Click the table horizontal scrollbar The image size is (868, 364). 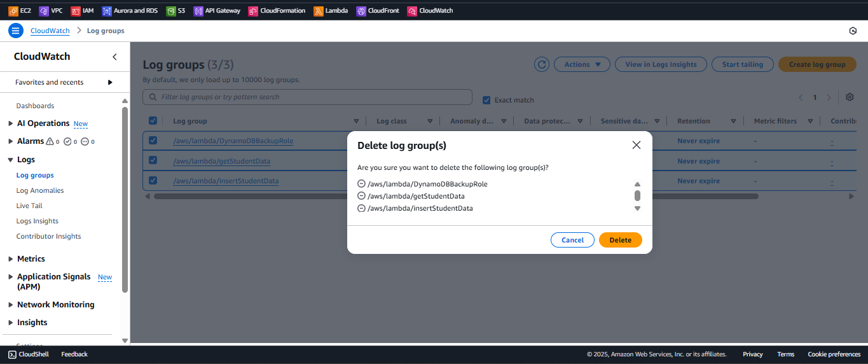coord(456,196)
